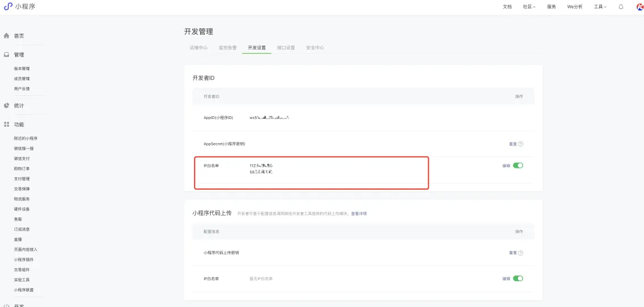
Task: Toggle the developer ID IP白名单 switch
Action: pos(518,166)
